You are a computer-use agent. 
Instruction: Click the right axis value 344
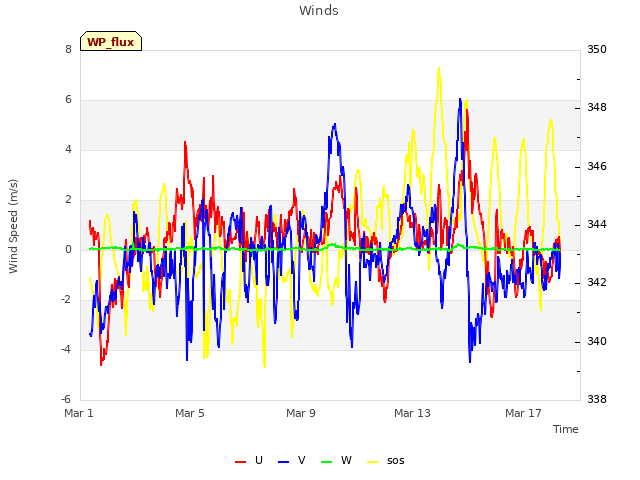pos(597,224)
